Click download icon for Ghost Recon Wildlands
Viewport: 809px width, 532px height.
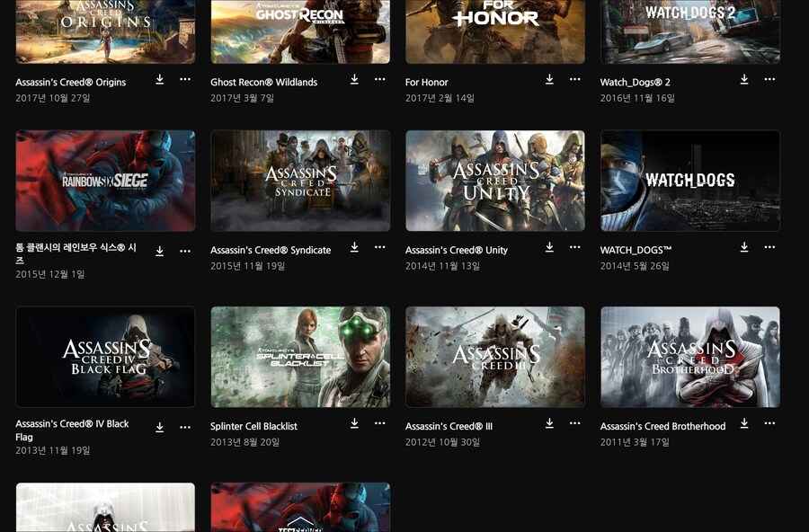355,80
